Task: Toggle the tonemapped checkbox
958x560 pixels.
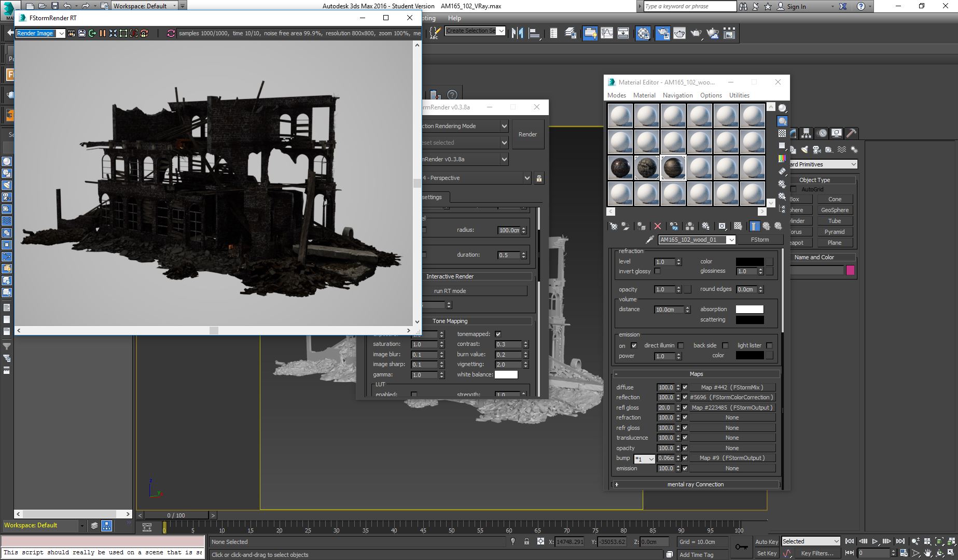Action: [498, 334]
